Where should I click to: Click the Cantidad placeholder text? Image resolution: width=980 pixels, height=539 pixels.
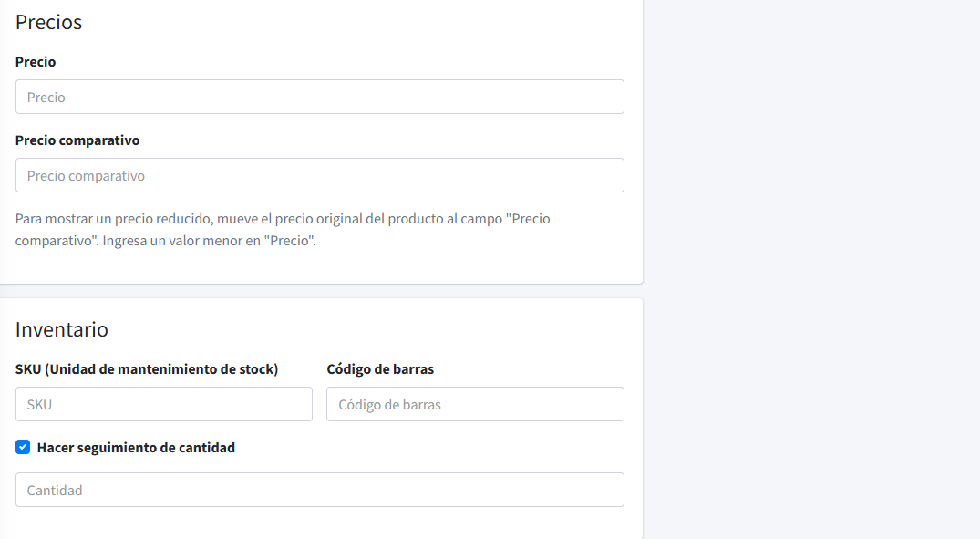[55, 490]
